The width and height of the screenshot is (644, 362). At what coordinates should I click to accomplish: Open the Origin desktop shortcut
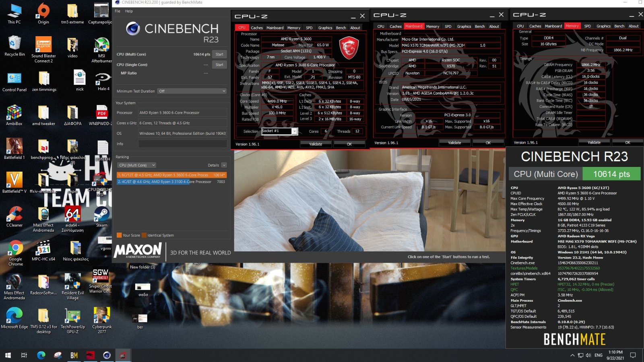43,14
